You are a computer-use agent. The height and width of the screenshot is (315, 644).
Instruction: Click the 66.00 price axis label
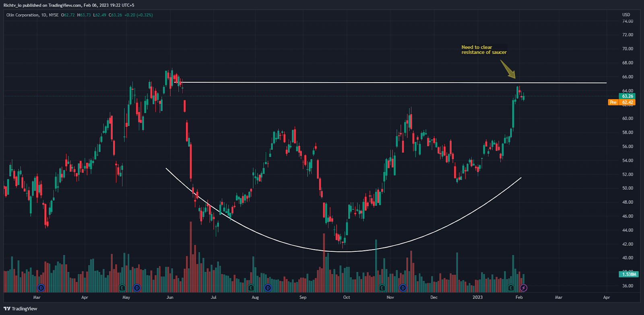pos(627,77)
